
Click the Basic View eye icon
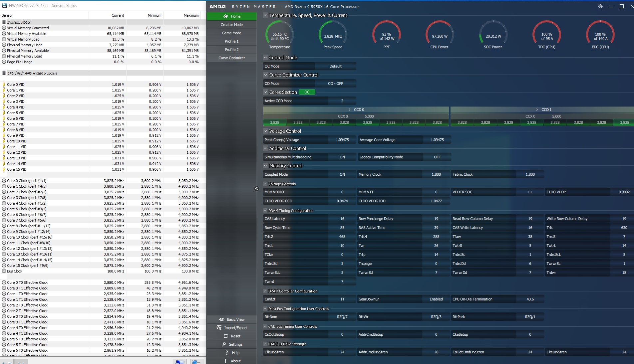click(221, 319)
